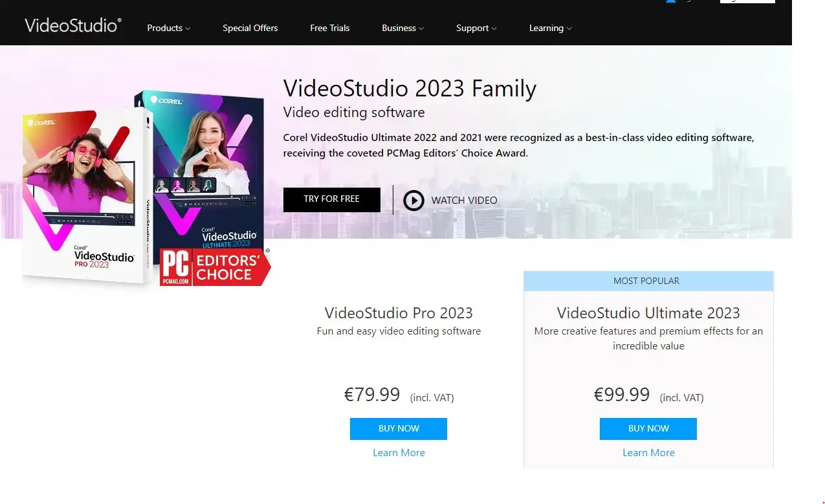Open Learn More under VideoStudio Ultimate 2023

[x=648, y=453]
